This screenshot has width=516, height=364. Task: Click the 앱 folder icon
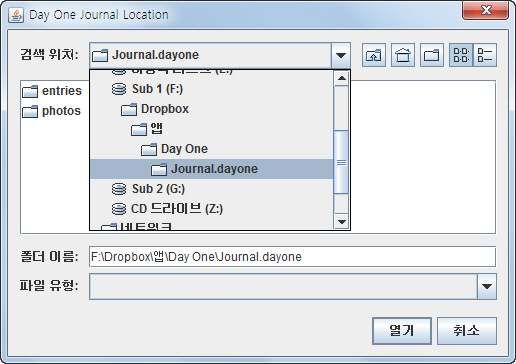pos(139,129)
